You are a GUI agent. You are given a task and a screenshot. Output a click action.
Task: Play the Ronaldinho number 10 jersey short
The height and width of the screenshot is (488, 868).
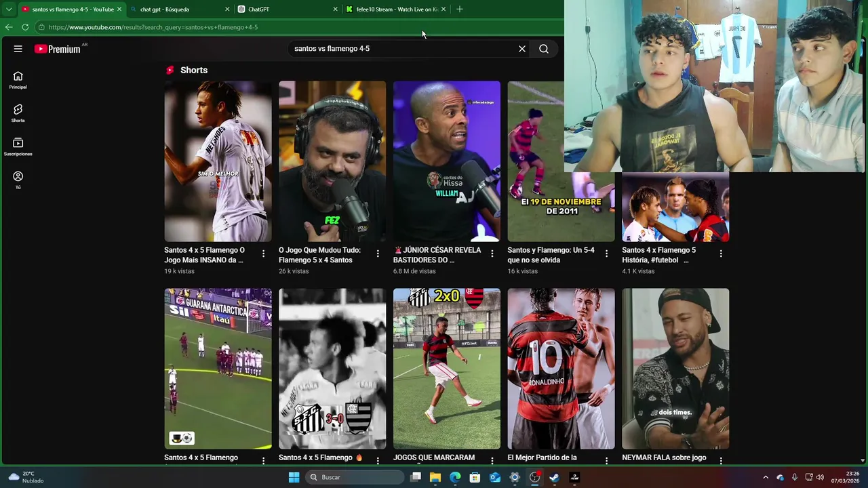561,369
